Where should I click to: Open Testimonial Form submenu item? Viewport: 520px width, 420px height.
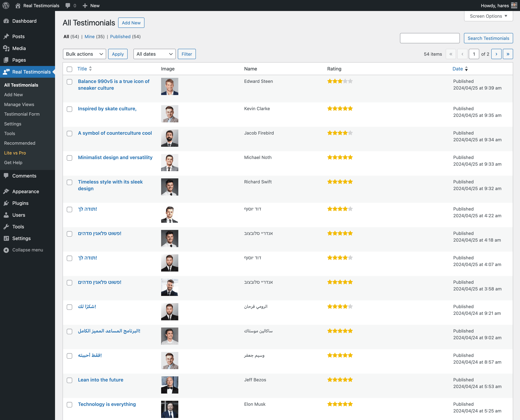click(x=22, y=114)
